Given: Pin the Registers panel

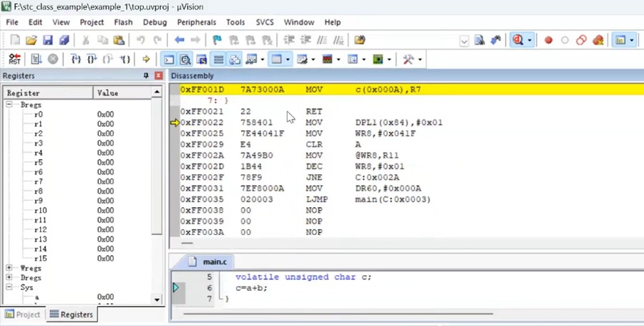Looking at the screenshot, I should [x=146, y=76].
